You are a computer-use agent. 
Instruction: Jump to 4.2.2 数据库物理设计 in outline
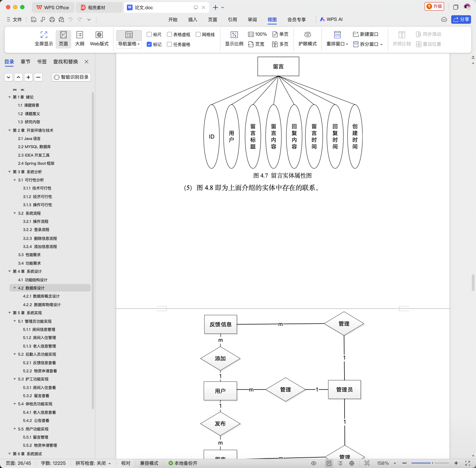[42, 305]
